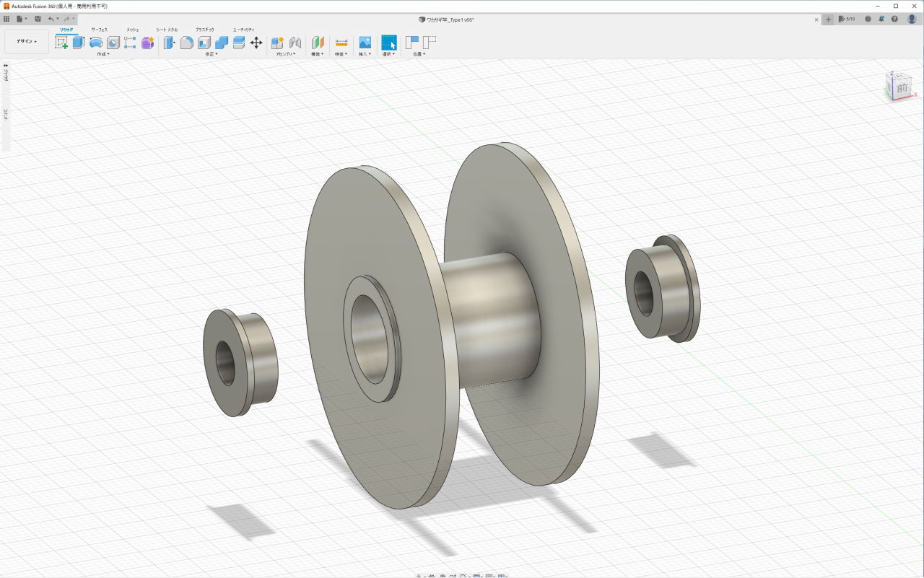Expand the 構築 dropdown
The image size is (924, 578).
[318, 54]
